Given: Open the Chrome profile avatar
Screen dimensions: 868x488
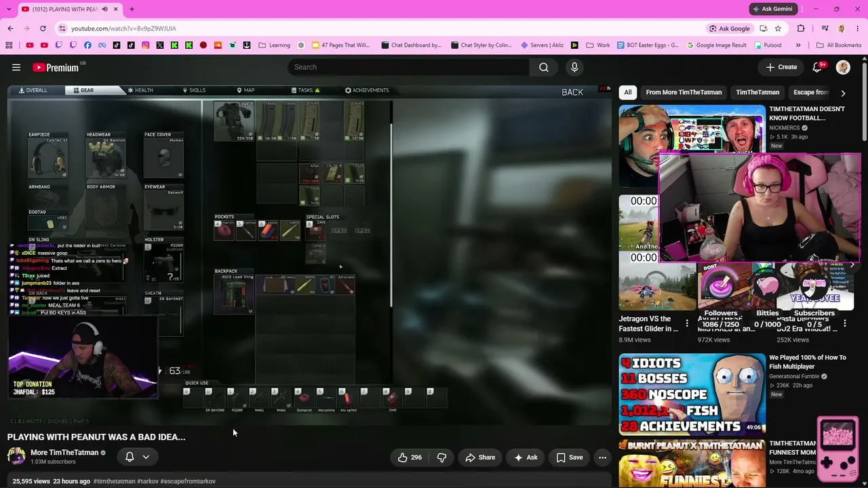Looking at the screenshot, I should pos(842,28).
